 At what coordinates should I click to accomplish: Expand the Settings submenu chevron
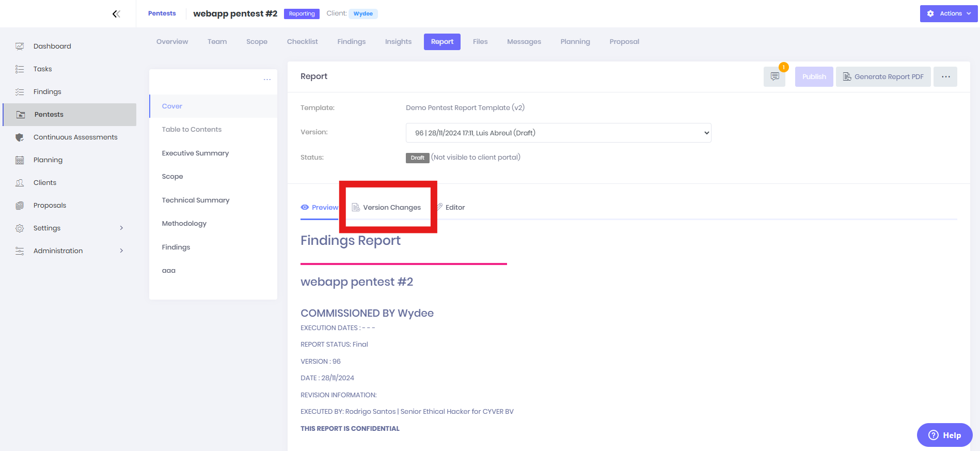tap(122, 228)
